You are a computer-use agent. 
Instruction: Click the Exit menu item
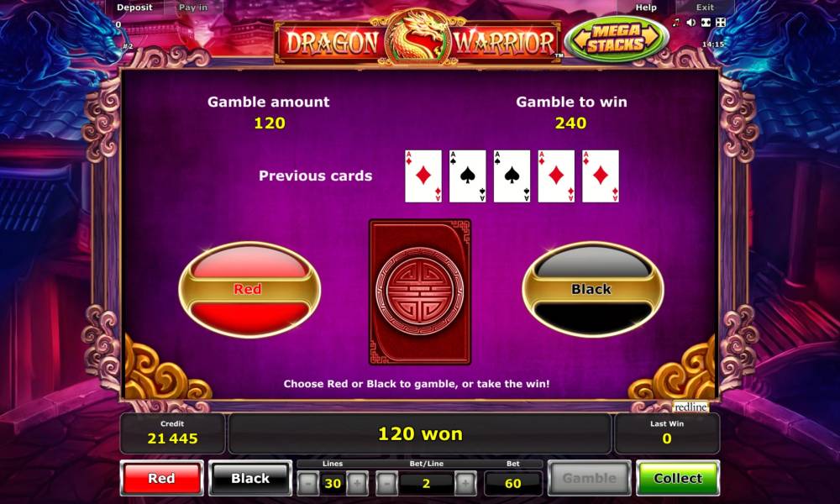705,8
